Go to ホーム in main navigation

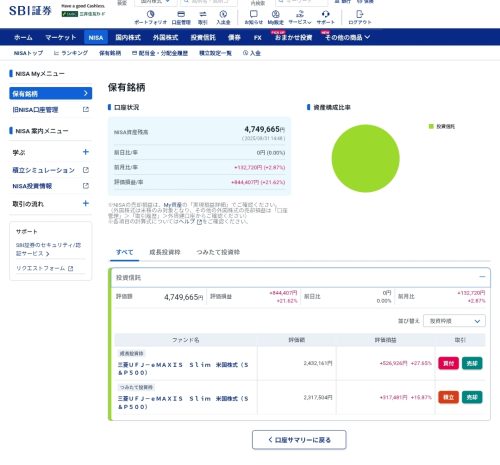click(23, 37)
